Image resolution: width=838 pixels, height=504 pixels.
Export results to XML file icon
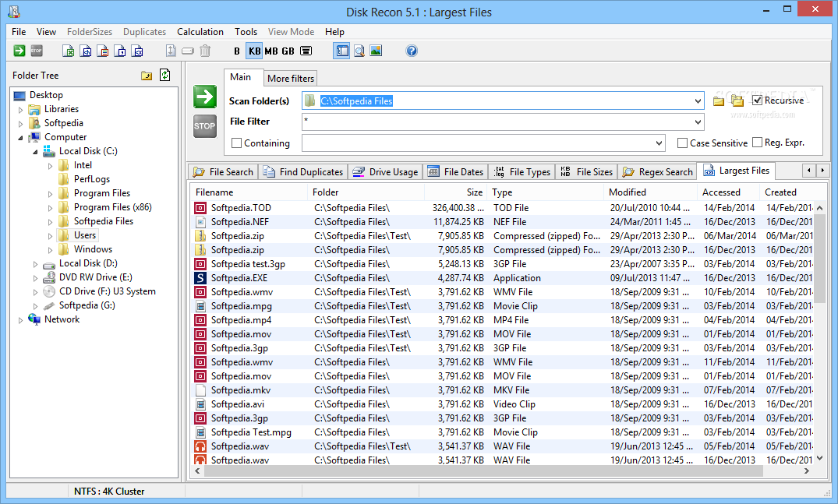click(x=137, y=51)
